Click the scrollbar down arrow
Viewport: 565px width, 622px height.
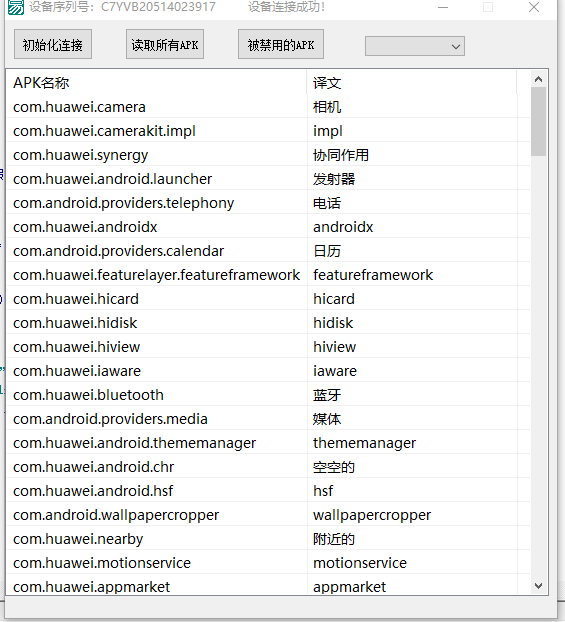tap(538, 586)
